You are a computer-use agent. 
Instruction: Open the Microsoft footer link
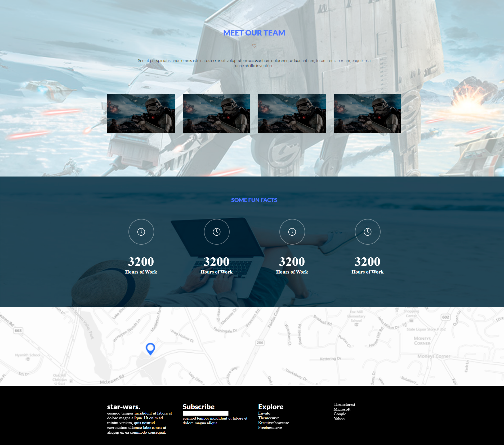click(x=342, y=409)
